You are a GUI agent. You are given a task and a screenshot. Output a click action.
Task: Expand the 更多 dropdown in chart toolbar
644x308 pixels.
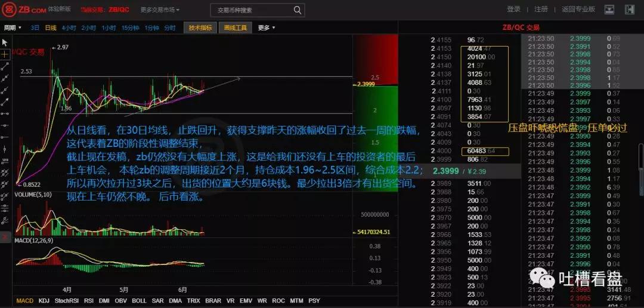[x=267, y=27]
